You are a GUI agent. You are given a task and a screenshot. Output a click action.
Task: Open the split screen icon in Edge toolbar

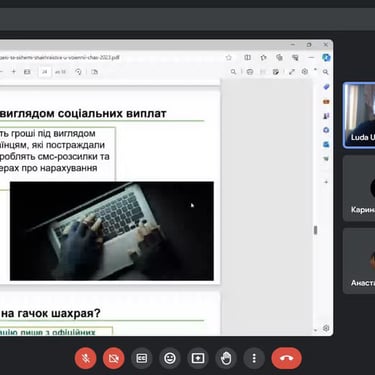pyautogui.click(x=248, y=58)
